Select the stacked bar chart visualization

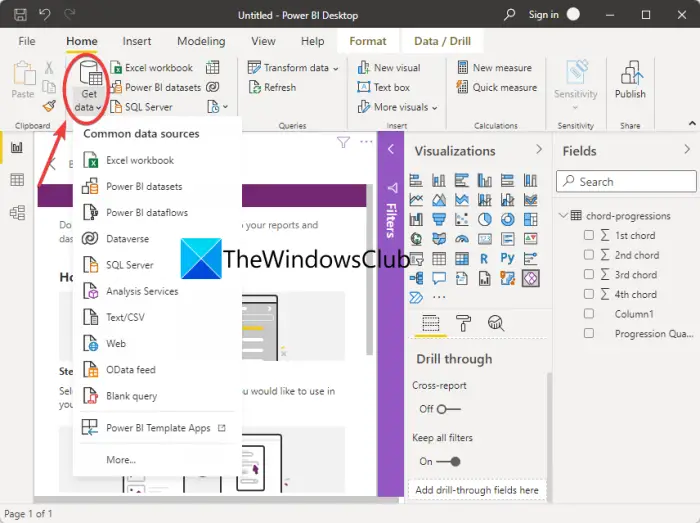pyautogui.click(x=416, y=180)
